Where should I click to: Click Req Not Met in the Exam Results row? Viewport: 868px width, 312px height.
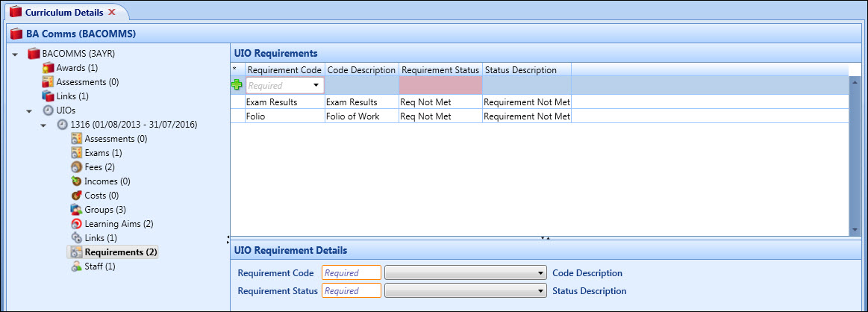440,102
